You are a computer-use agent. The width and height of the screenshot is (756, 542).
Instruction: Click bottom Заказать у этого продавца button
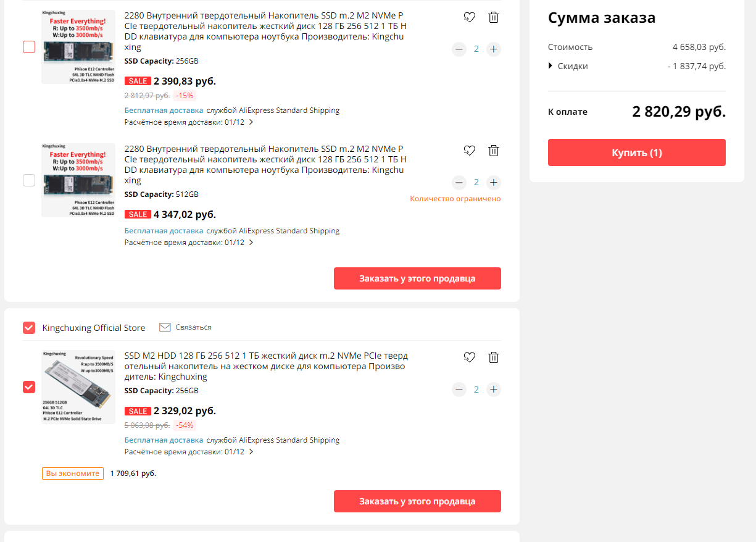[x=417, y=501]
